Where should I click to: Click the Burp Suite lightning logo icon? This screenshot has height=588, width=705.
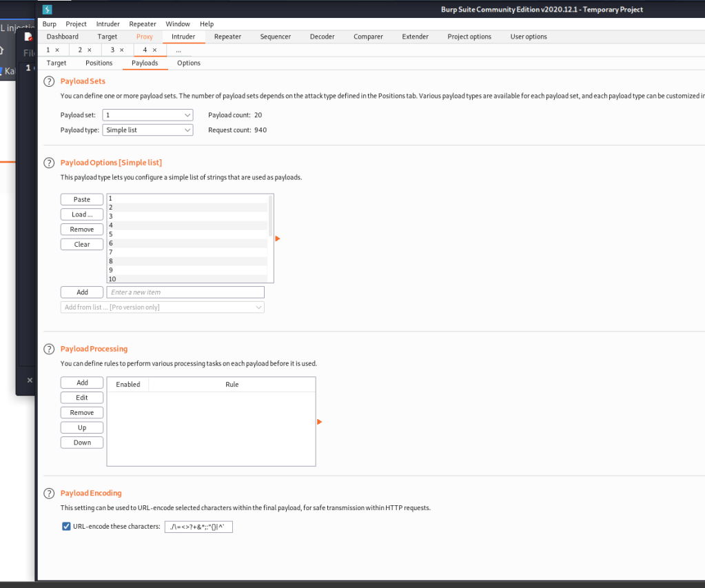tap(47, 10)
